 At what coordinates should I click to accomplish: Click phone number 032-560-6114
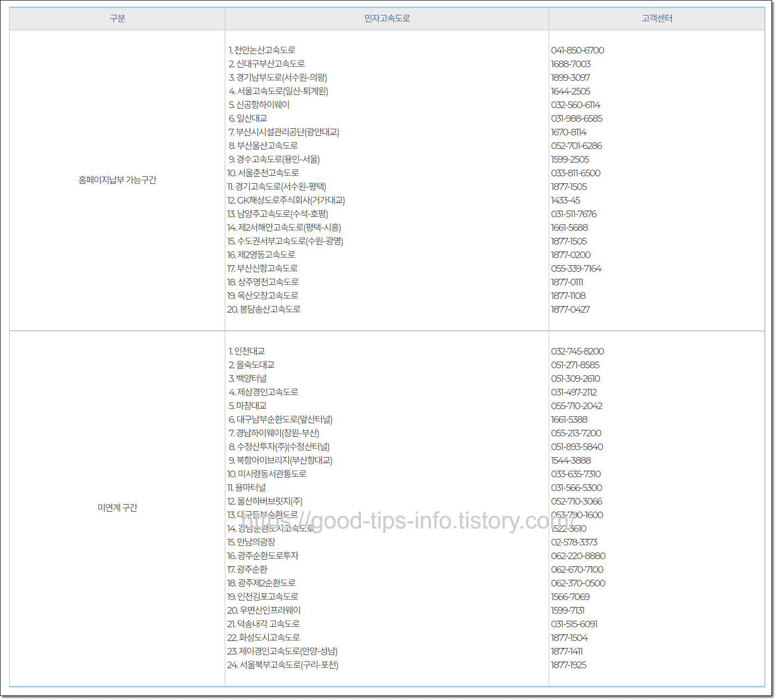(575, 105)
